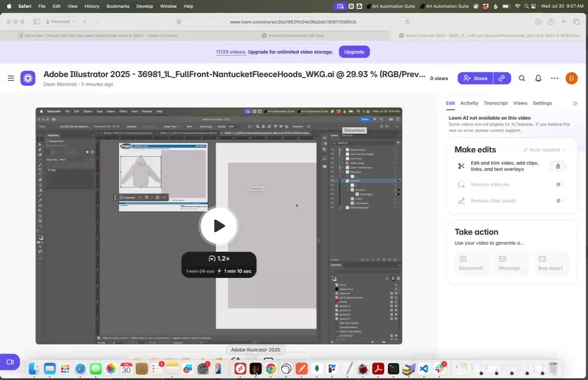Click the Loom record camera button

[10, 362]
